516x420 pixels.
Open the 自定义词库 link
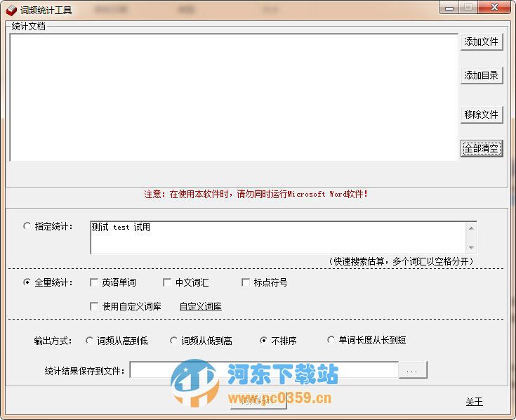point(200,306)
